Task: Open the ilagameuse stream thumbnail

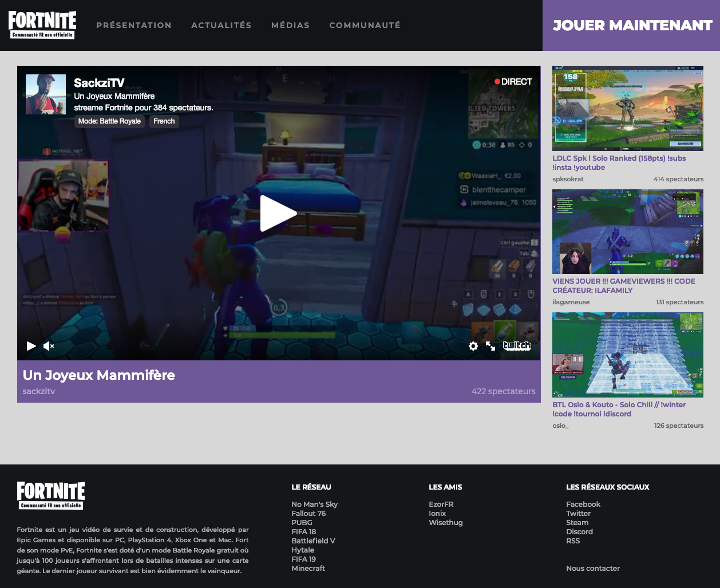Action: (628, 232)
